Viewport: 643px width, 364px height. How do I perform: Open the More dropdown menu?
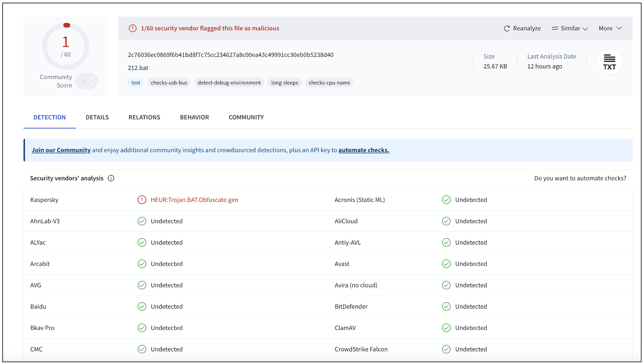(610, 28)
